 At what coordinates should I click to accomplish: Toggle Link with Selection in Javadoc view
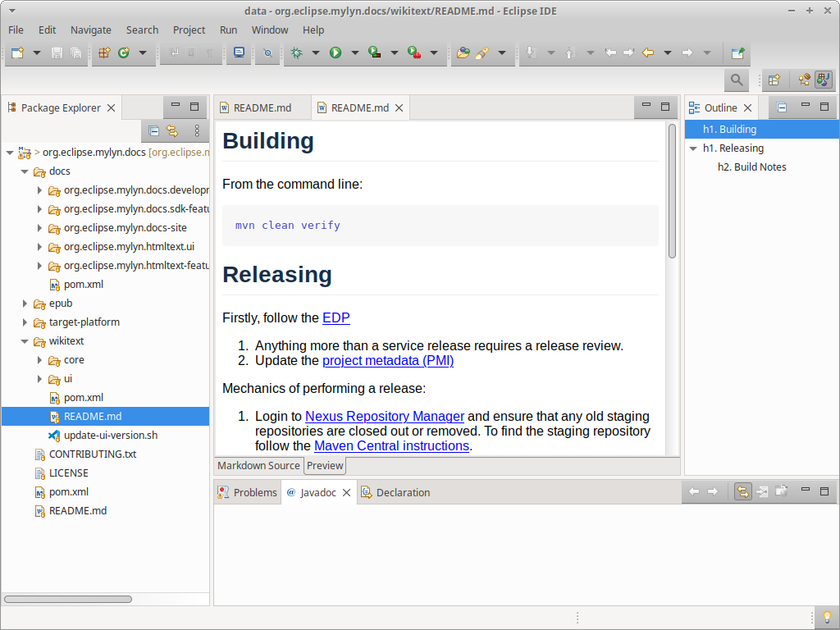[x=742, y=491]
